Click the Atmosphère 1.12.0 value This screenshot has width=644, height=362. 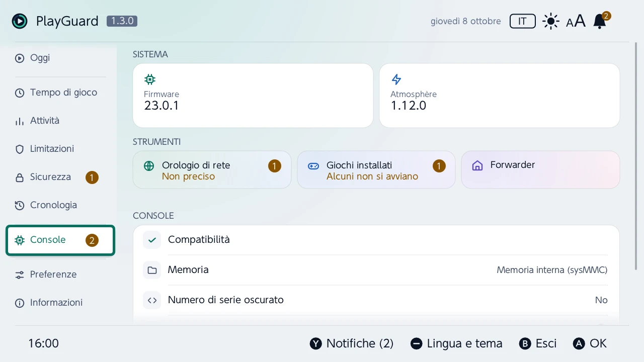click(x=409, y=106)
